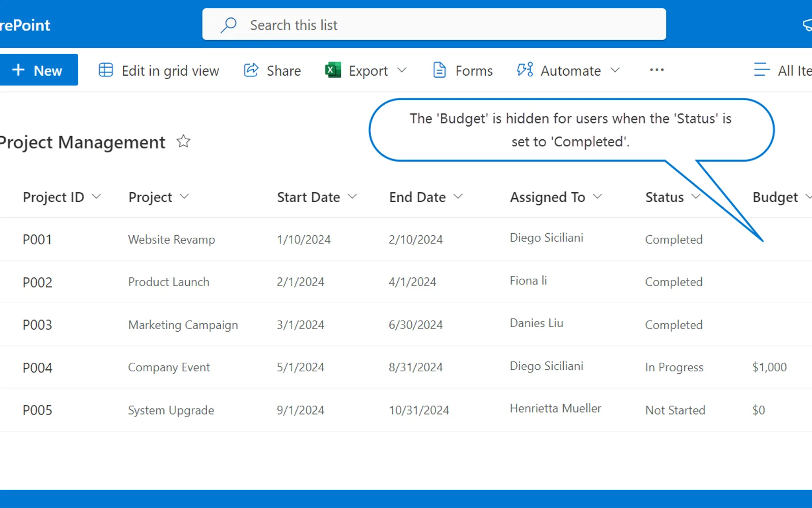Expand the Automate dropdown chevron

coord(615,70)
